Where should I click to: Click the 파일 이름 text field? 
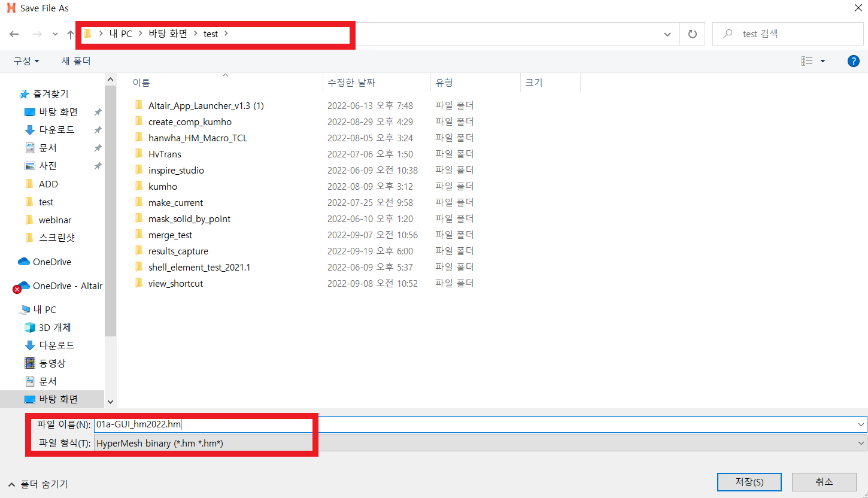click(x=476, y=424)
